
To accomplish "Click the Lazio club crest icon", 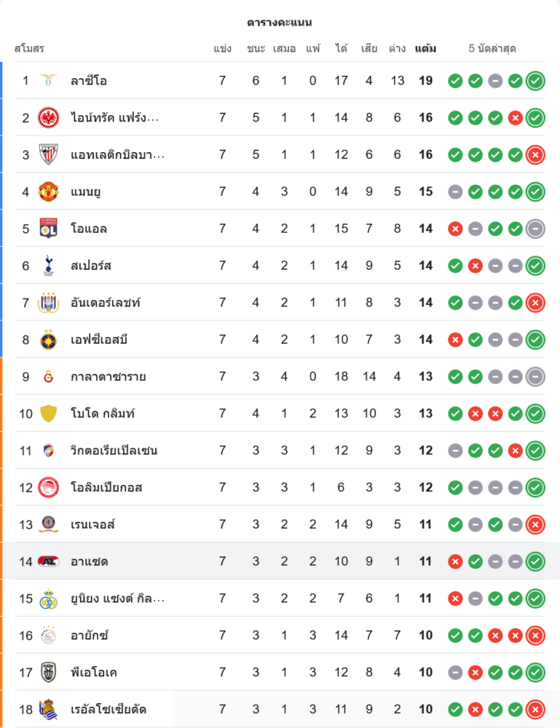I will [48, 80].
